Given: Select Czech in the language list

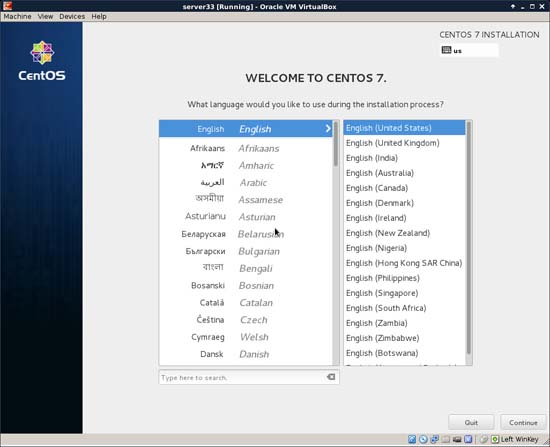Looking at the screenshot, I should pos(246,320).
